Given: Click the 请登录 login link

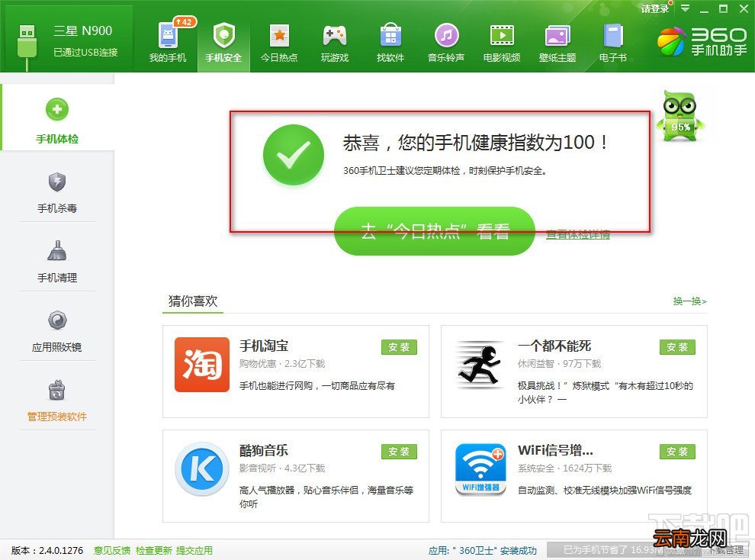Looking at the screenshot, I should tap(655, 8).
